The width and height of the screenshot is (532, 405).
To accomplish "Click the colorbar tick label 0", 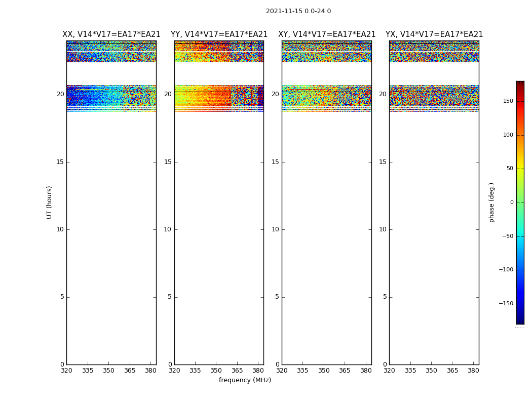I will 511,202.
